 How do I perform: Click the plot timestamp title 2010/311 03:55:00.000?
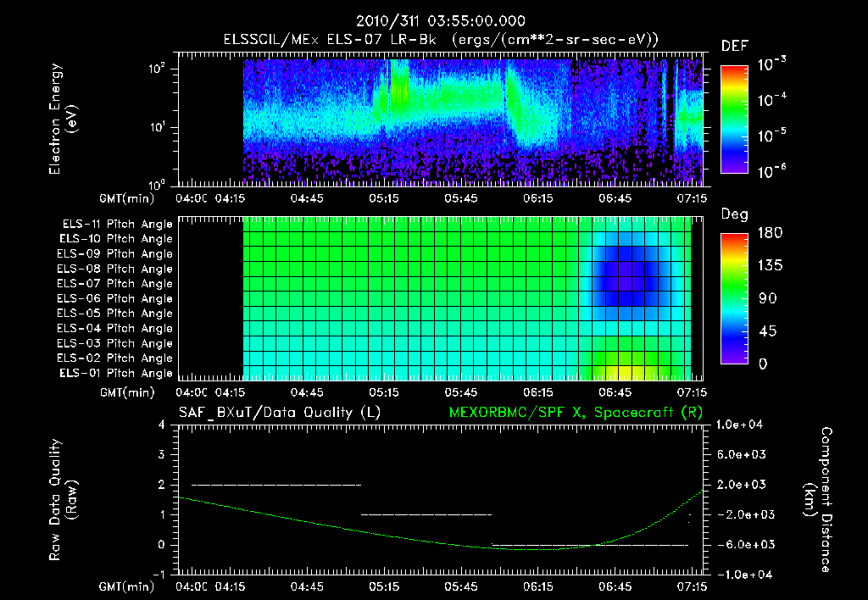pos(440,21)
